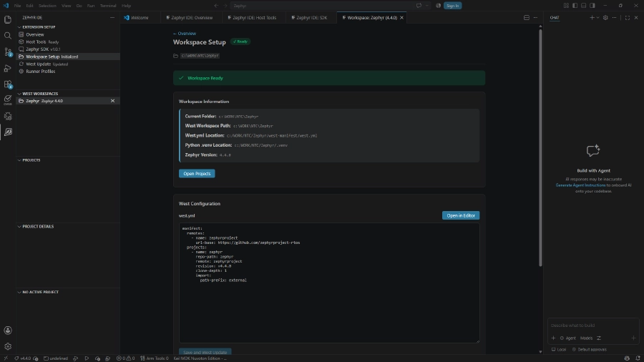
Task: Remove Zephyr 4.4.0 workspace with X
Action: (x=112, y=101)
